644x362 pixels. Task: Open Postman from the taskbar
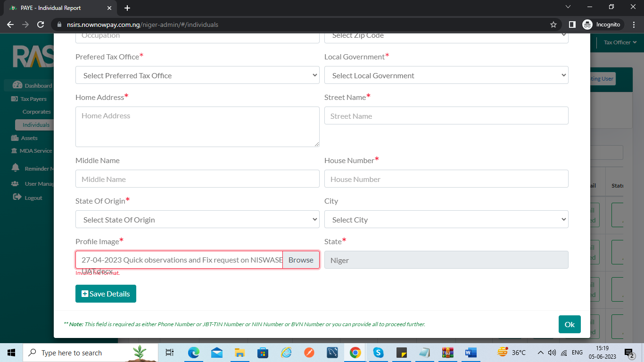309,353
